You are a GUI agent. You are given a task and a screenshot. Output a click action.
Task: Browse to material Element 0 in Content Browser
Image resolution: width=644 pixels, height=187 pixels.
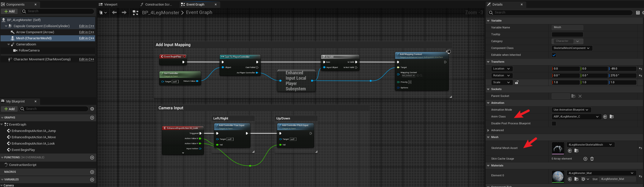click(577, 179)
